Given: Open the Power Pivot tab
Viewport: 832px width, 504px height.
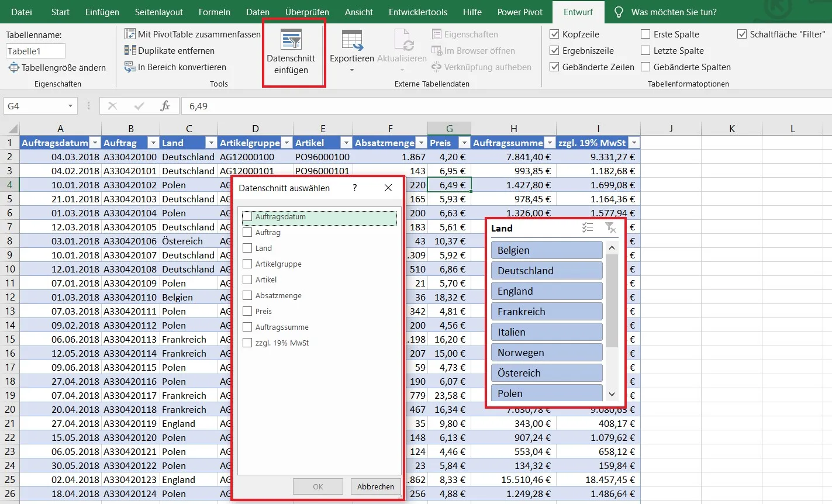Looking at the screenshot, I should click(520, 12).
